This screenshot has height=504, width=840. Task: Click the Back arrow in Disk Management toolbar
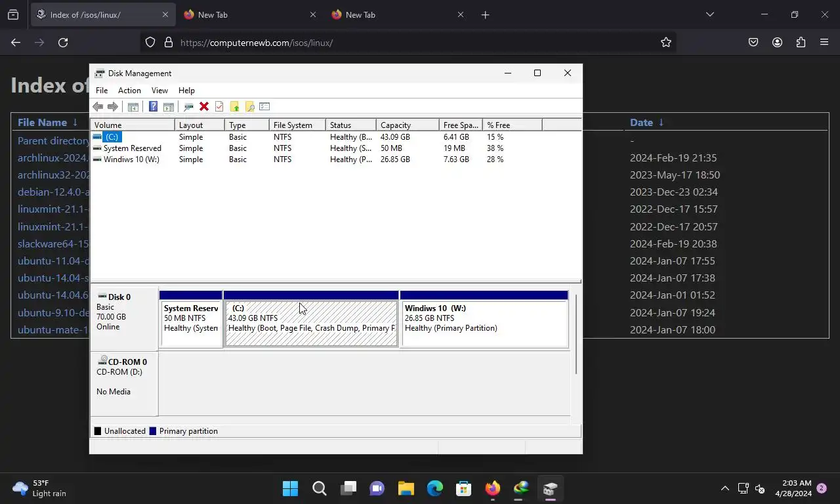coord(98,107)
